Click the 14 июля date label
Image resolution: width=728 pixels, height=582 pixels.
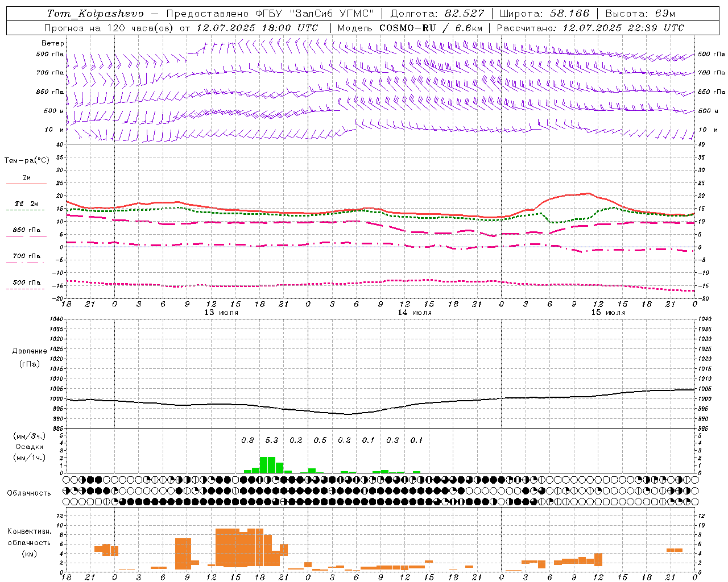click(415, 313)
